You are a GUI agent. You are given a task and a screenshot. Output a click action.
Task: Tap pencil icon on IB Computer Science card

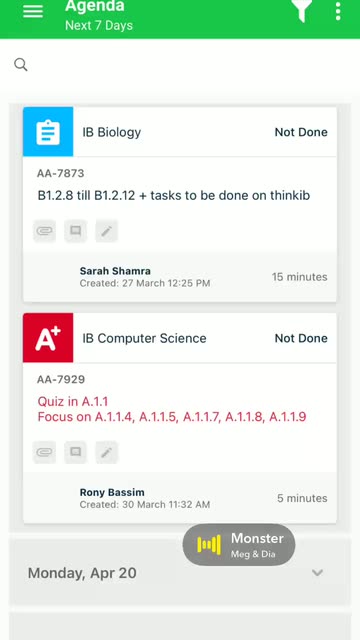[107, 452]
